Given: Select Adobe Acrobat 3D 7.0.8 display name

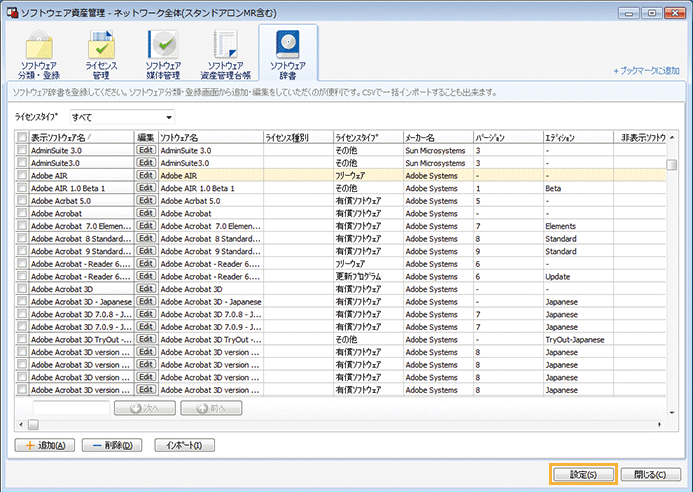Looking at the screenshot, I should (81, 314).
